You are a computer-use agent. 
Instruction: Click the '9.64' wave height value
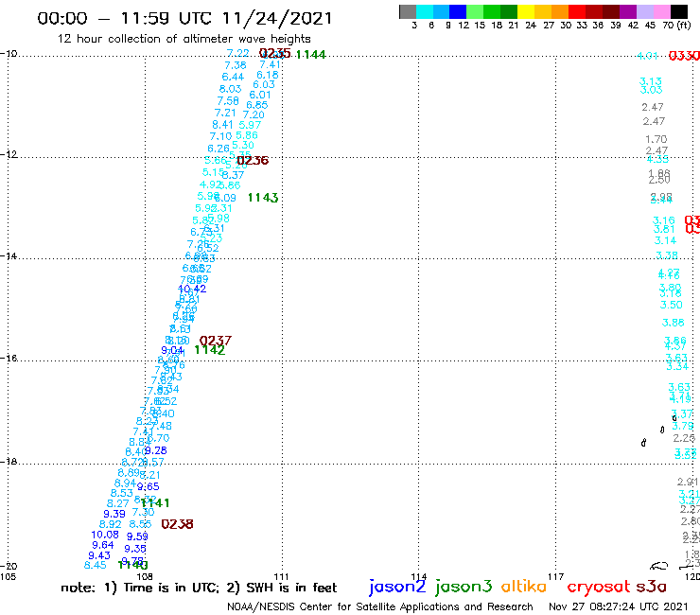[103, 545]
